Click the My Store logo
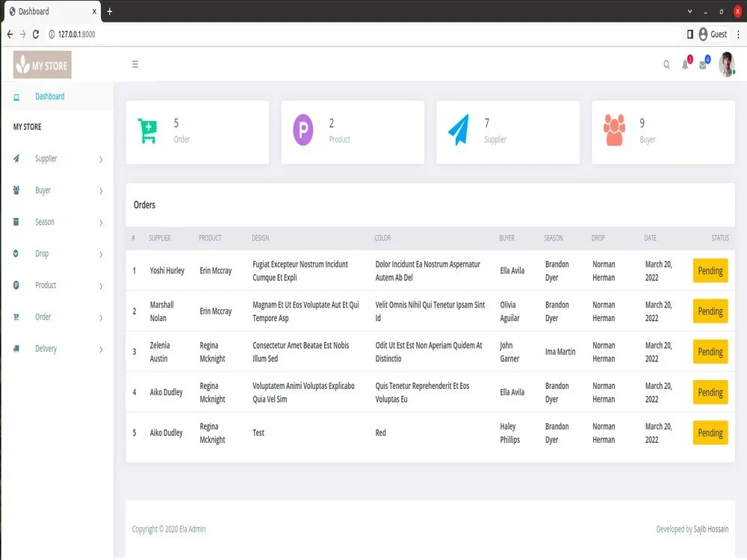Viewport: 747px width, 560px height. (43, 65)
